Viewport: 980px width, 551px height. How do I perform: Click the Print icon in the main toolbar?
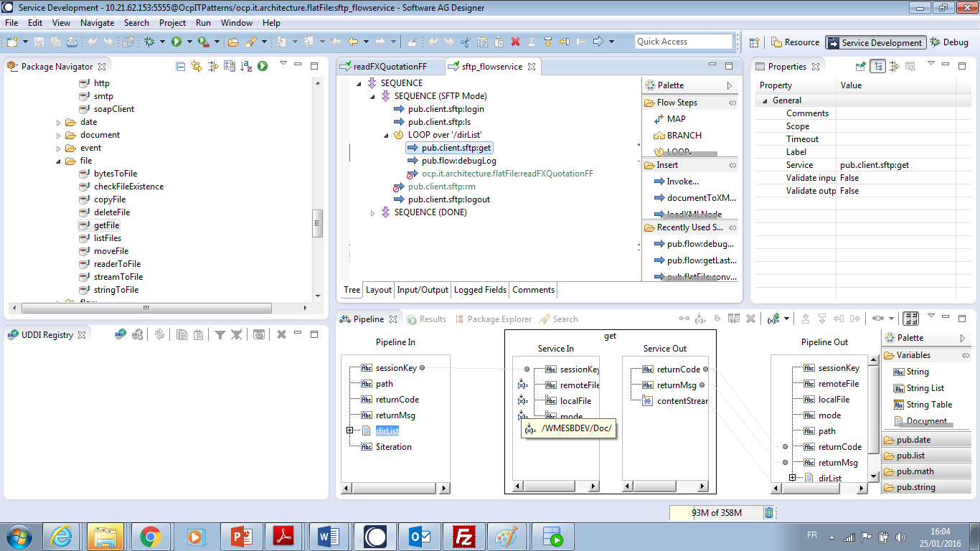point(72,42)
